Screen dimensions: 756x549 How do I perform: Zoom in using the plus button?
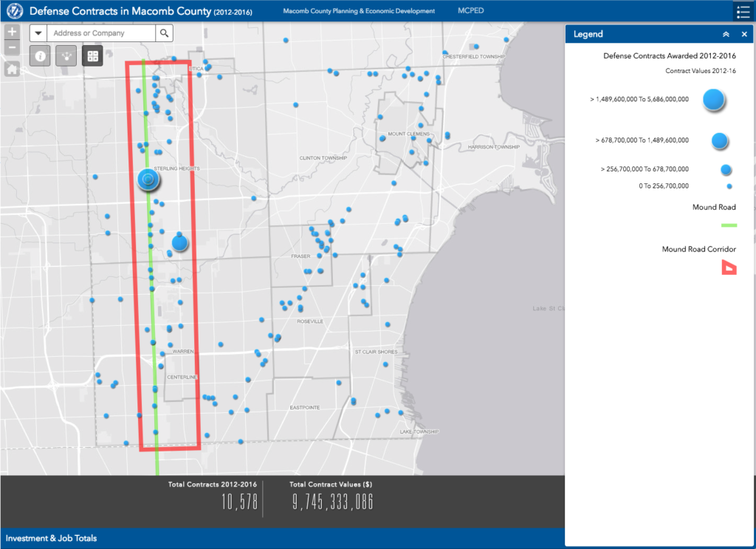point(11,31)
